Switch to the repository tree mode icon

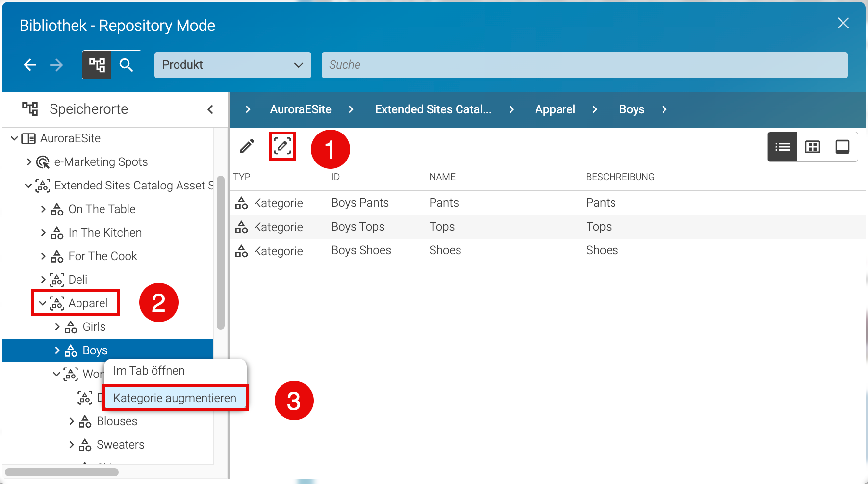point(97,65)
